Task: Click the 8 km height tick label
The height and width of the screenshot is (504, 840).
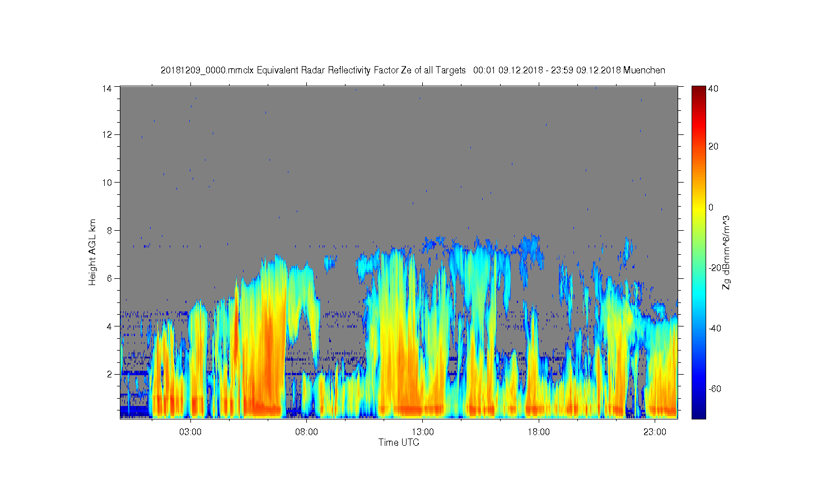Action: click(x=110, y=230)
